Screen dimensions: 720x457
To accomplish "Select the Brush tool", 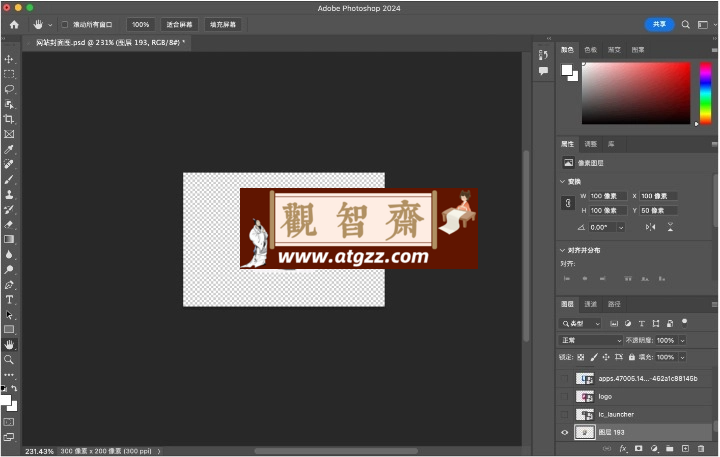I will tap(9, 179).
